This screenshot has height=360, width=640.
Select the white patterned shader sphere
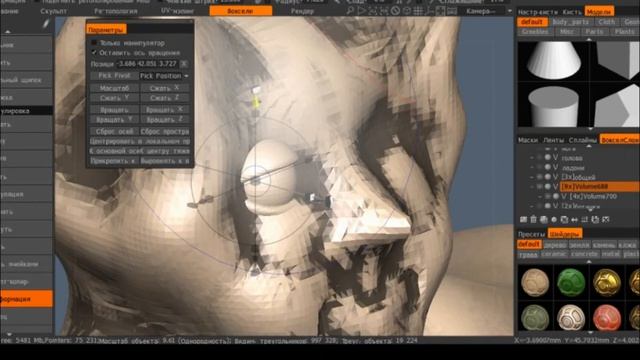tap(571, 317)
